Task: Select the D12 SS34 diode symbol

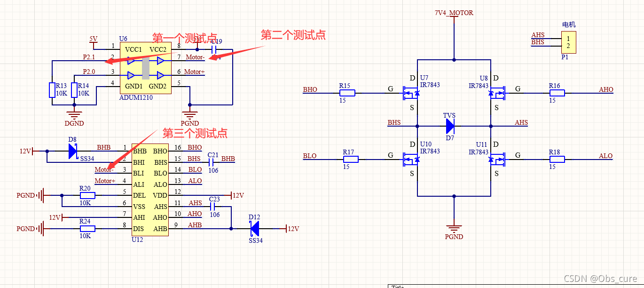Action: click(254, 229)
